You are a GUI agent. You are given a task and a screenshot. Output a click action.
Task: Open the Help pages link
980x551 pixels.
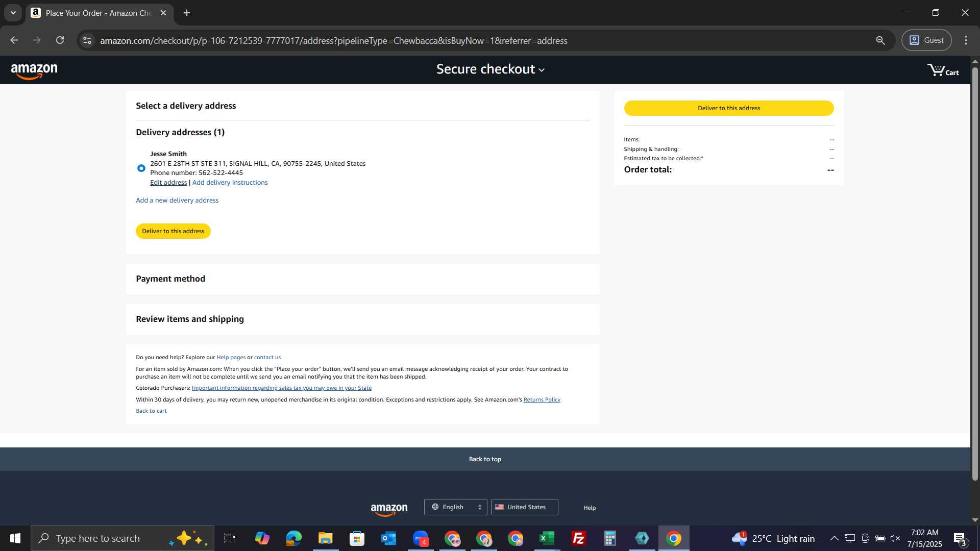231,358
